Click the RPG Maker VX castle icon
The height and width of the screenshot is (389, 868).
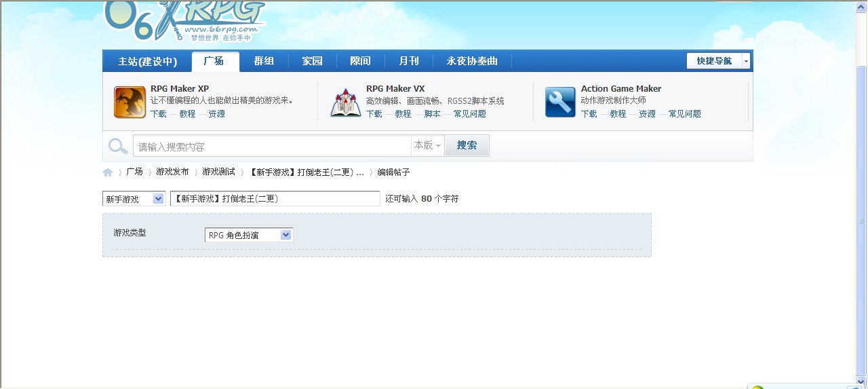346,102
